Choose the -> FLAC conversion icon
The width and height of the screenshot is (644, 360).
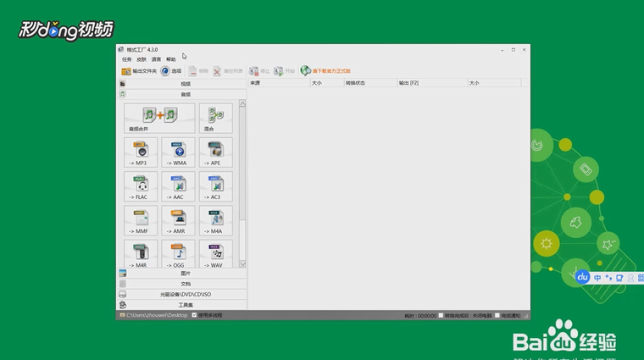coord(141,186)
